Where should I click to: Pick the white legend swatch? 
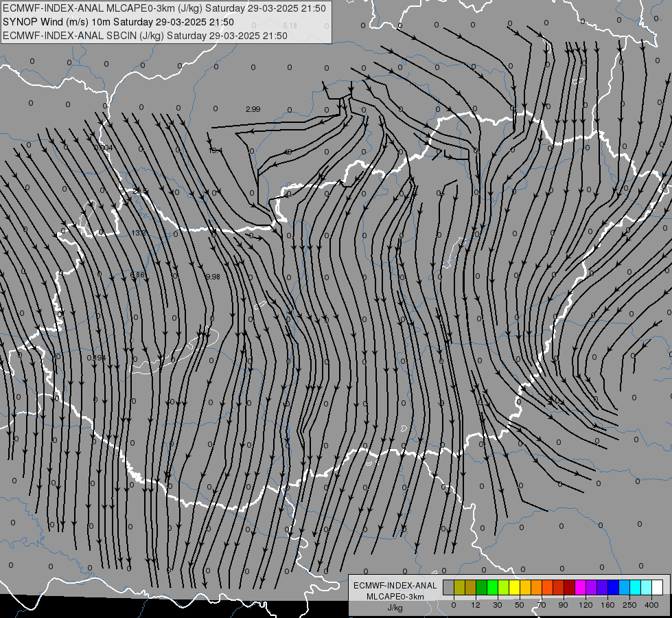tap(658, 587)
